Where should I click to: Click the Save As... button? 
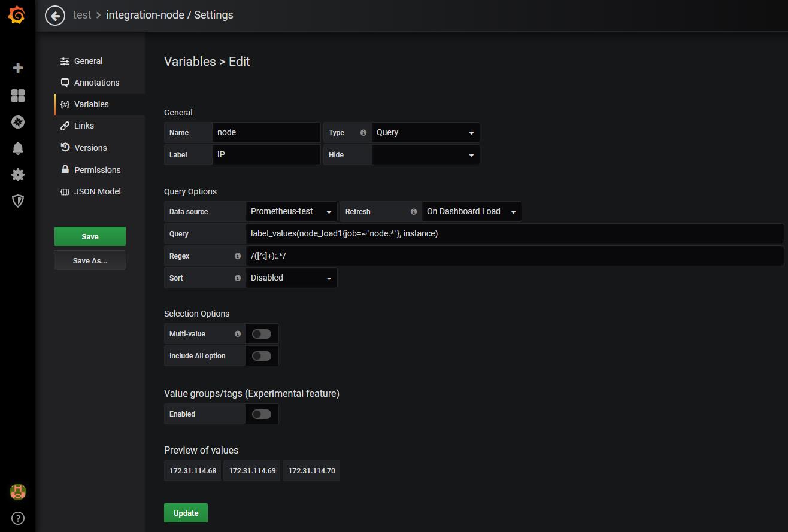coord(90,260)
